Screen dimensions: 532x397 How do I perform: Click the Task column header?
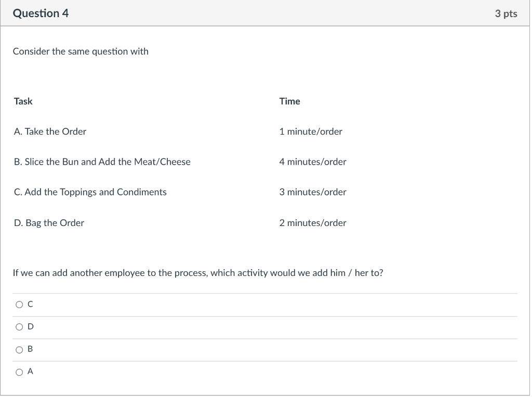pos(23,101)
